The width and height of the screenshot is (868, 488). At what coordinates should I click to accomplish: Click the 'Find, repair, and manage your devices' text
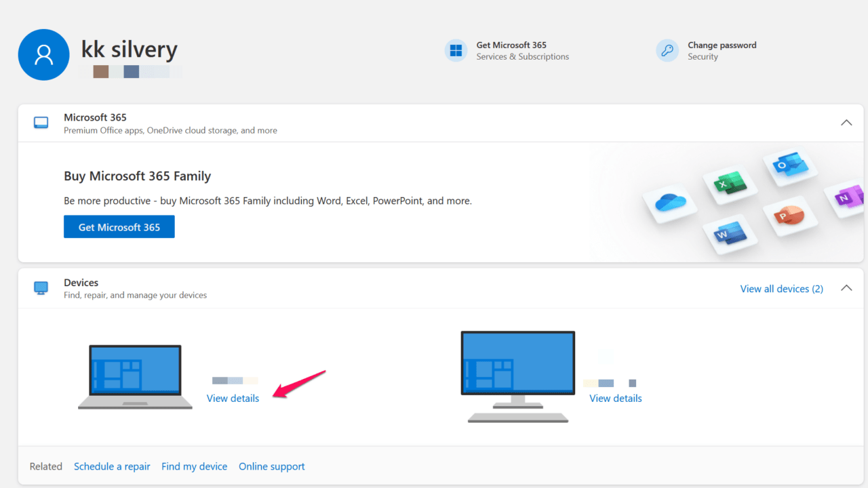tap(136, 296)
